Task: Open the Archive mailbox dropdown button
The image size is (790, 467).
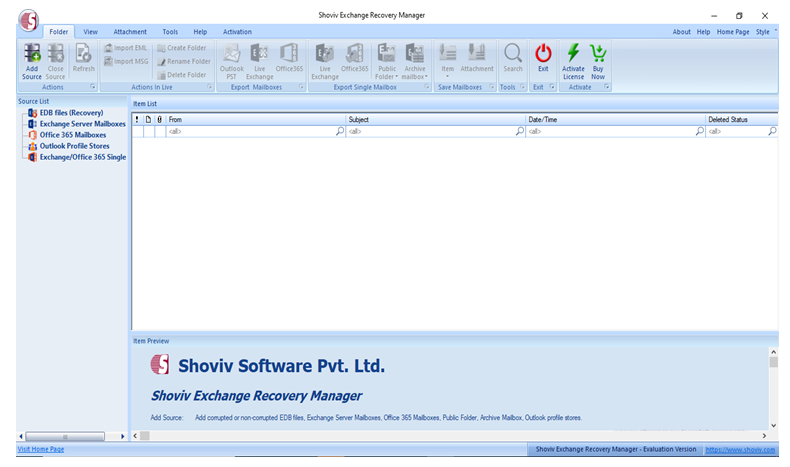Action: point(415,61)
